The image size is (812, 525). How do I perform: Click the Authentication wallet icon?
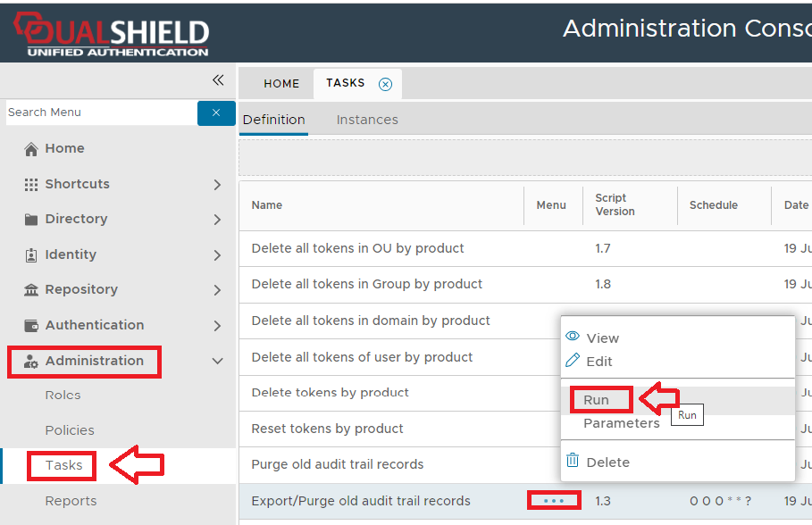pos(31,326)
